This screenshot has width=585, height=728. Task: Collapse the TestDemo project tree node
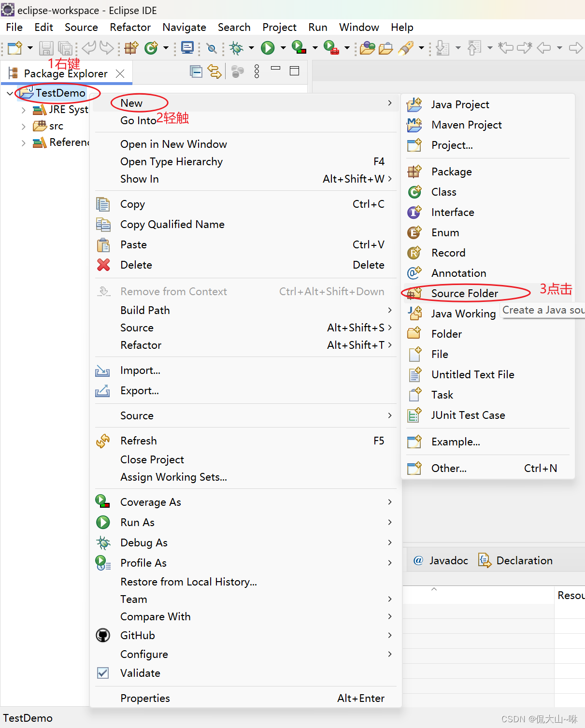[x=10, y=93]
